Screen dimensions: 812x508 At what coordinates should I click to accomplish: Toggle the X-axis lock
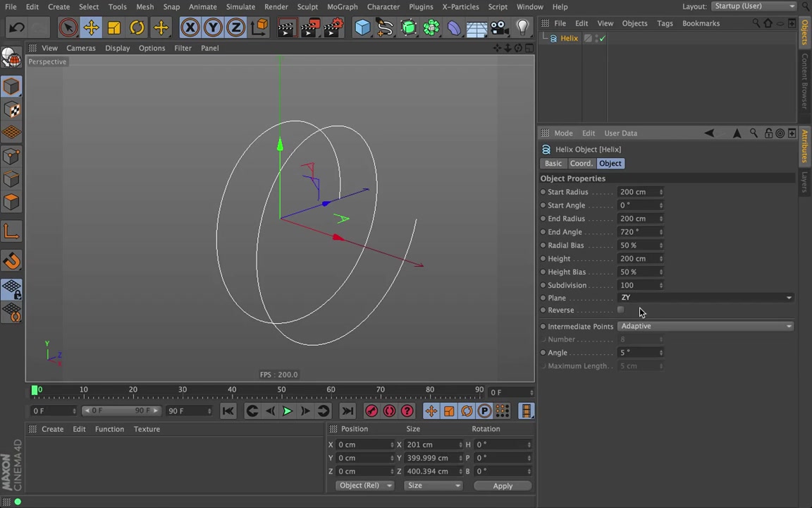coord(190,28)
